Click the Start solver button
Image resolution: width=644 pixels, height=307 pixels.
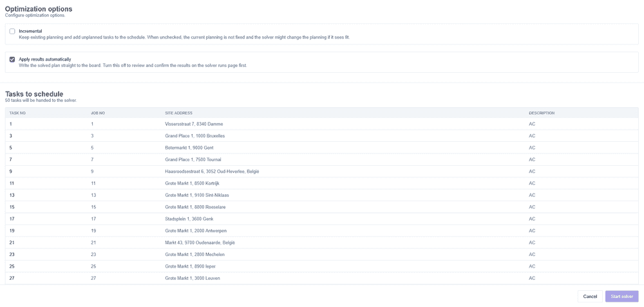[x=622, y=296]
